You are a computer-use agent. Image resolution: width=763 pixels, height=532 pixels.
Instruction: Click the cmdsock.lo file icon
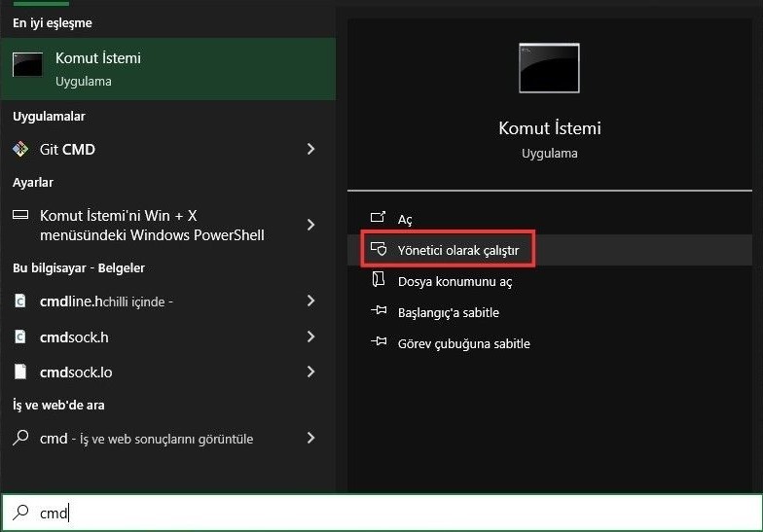[x=20, y=372]
